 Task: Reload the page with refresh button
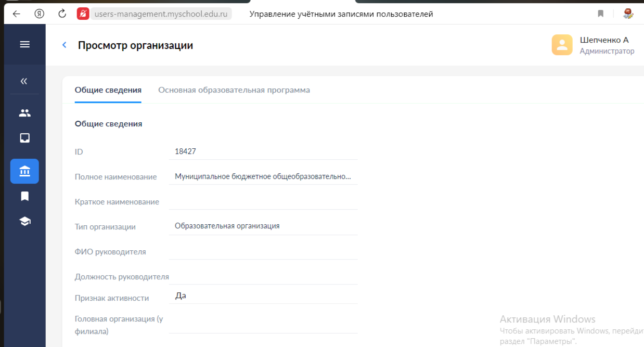62,14
